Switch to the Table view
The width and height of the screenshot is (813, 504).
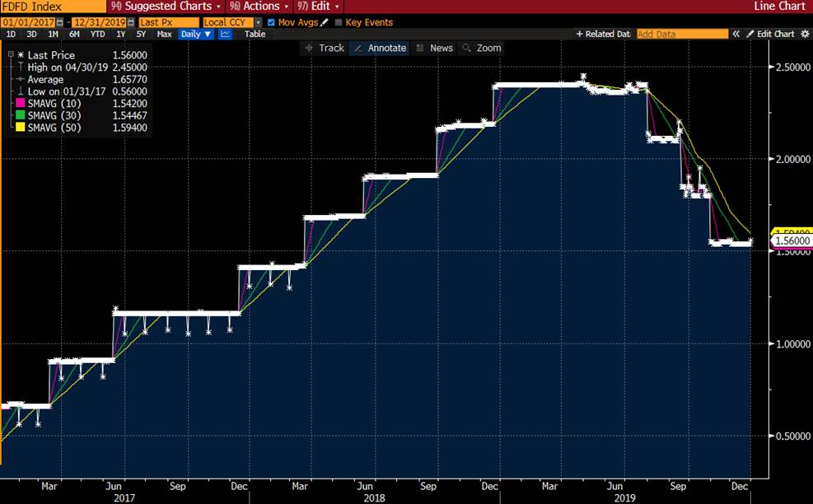point(255,35)
